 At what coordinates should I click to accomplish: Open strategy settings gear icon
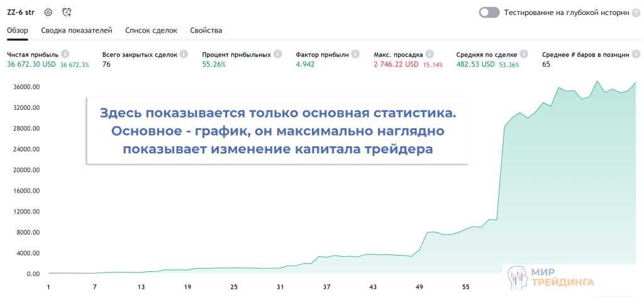pos(48,12)
